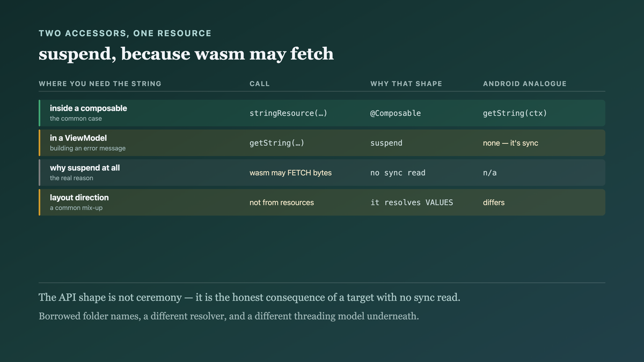The image size is (644, 362).
Task: Click the subtitle 'the real reason'
Action: [x=71, y=178]
